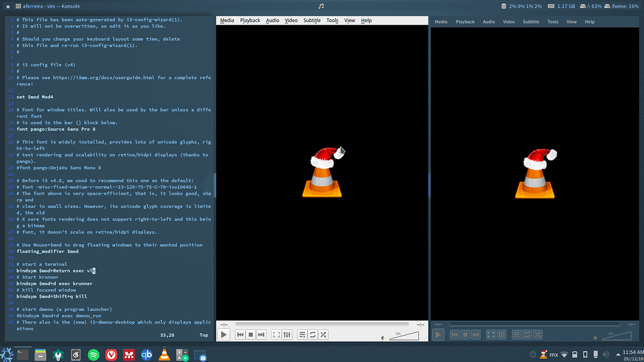Adjust the VLC volume slider

406,337
